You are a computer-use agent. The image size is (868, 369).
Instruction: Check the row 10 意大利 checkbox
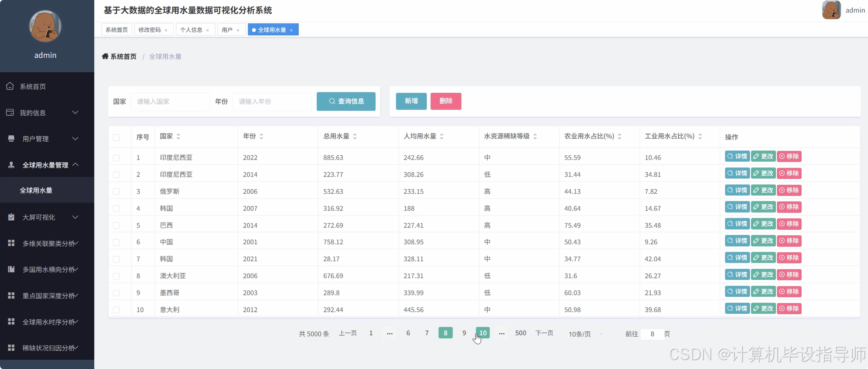pyautogui.click(x=116, y=310)
